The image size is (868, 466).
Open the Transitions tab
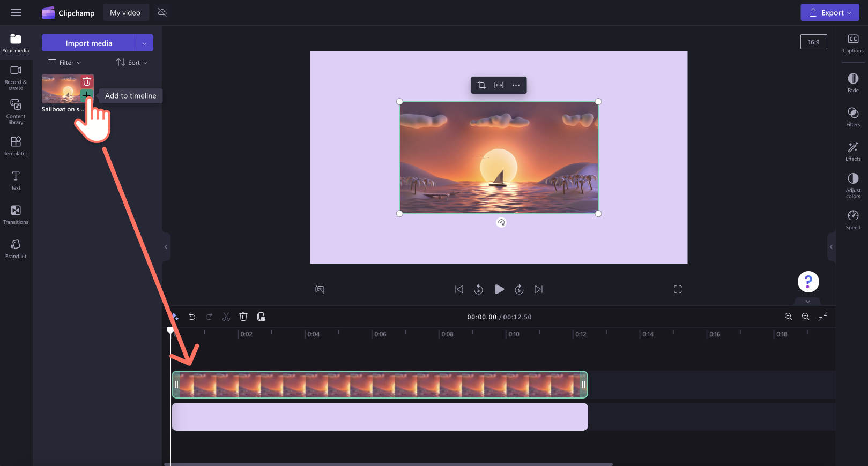coord(16,215)
